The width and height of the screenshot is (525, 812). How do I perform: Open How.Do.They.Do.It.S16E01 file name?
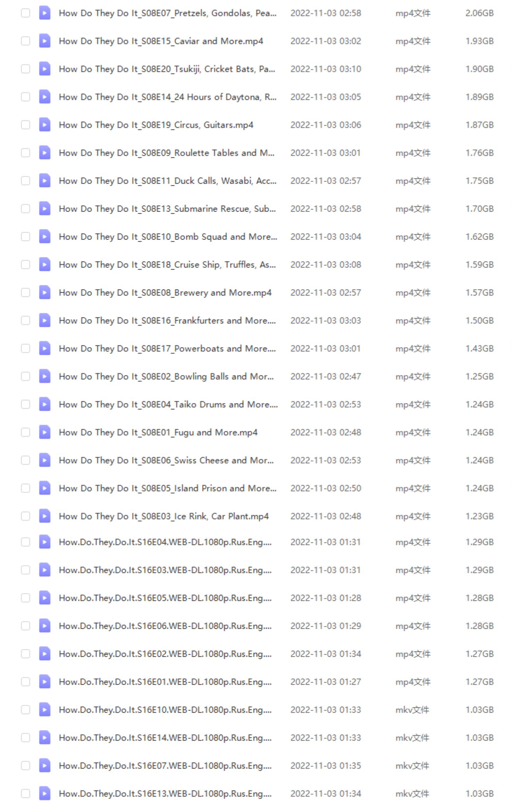165,682
